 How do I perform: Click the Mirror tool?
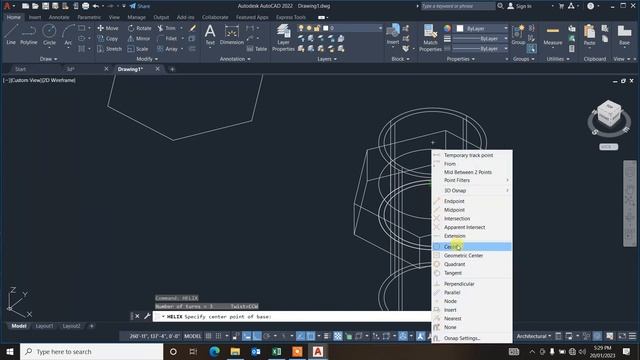click(x=139, y=38)
